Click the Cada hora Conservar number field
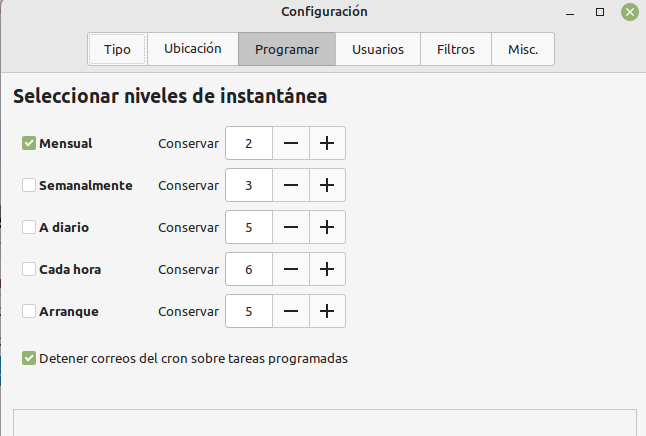Screen dimensions: 646x436 pos(249,270)
